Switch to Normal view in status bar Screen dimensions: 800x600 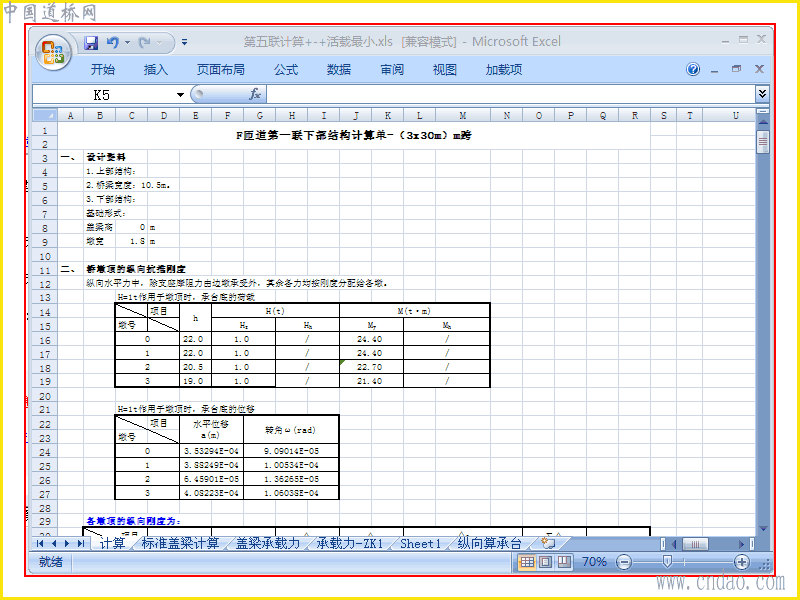coord(527,562)
